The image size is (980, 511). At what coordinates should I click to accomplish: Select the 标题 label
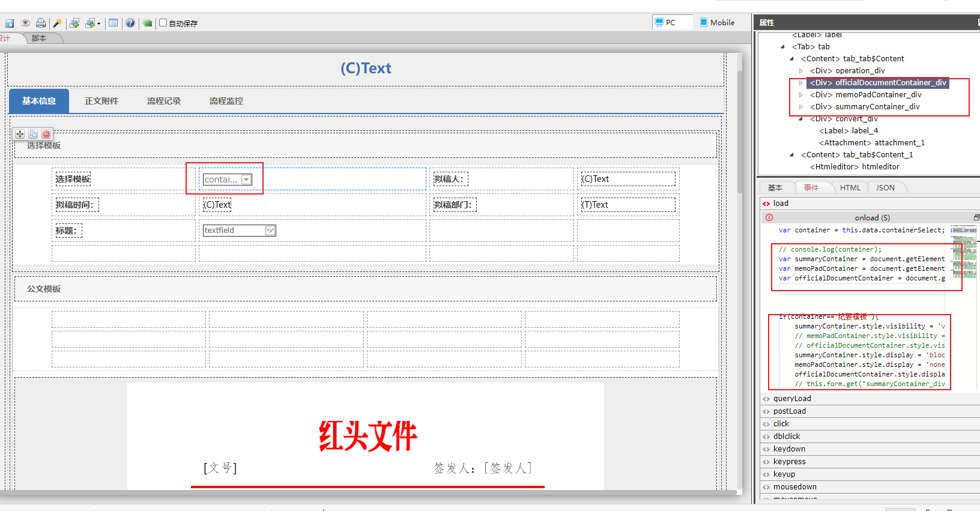(69, 231)
